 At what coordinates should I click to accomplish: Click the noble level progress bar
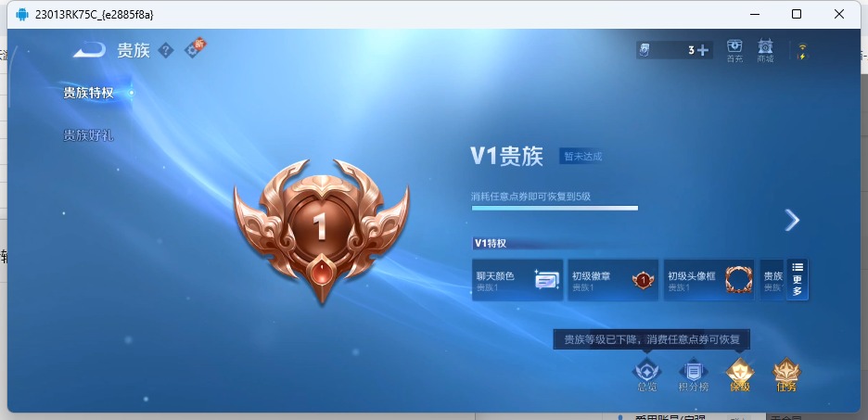point(555,208)
